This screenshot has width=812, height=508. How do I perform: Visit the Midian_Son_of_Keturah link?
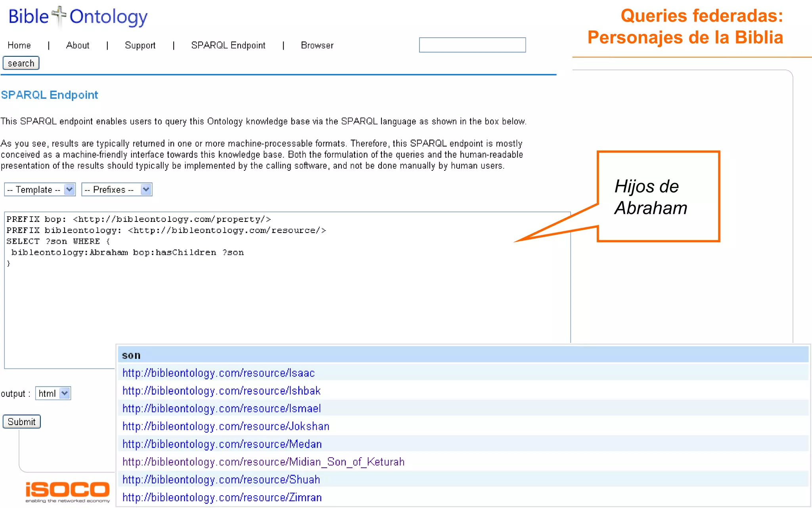(263, 462)
